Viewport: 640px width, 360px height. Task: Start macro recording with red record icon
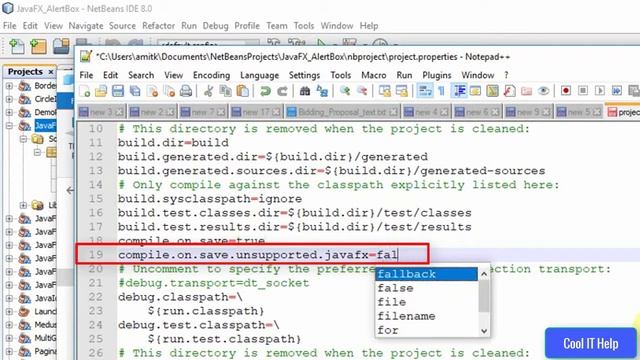tap(566, 91)
